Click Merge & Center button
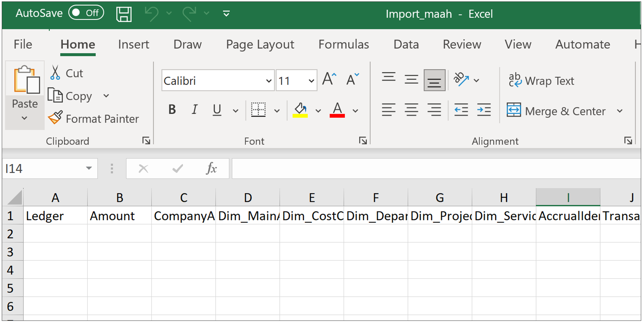 click(556, 111)
